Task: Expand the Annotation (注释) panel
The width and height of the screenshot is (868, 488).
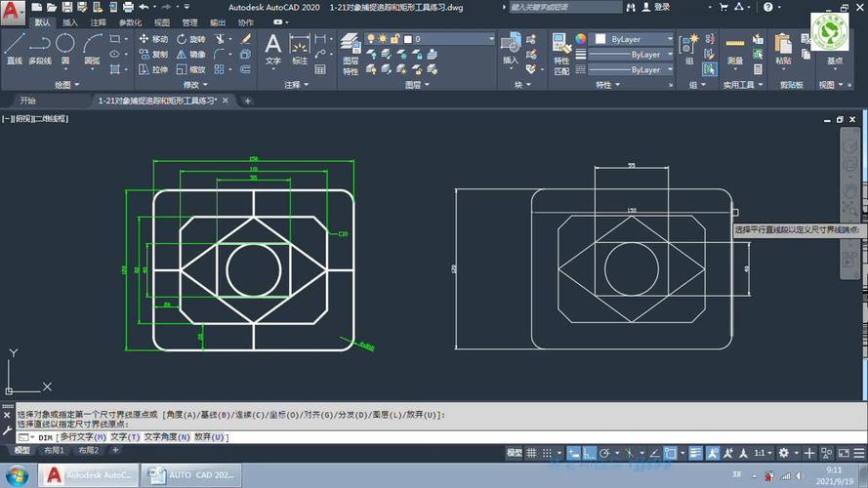Action: pyautogui.click(x=297, y=85)
